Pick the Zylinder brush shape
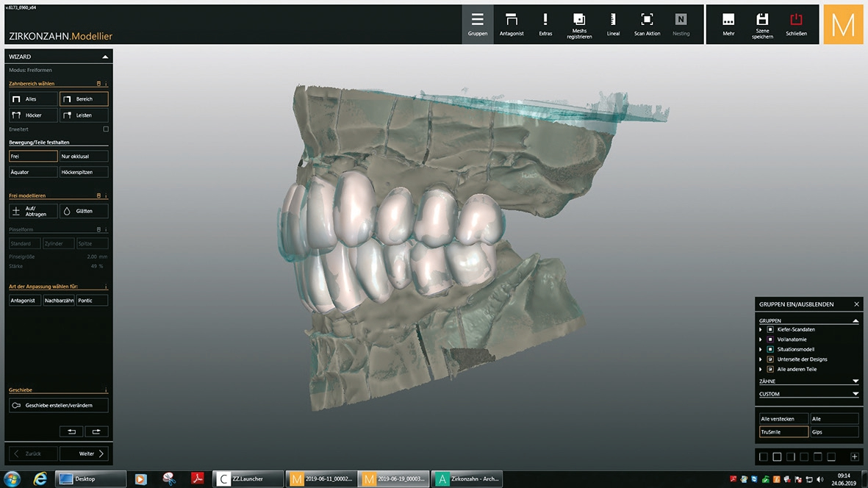The image size is (868, 488). (x=58, y=243)
